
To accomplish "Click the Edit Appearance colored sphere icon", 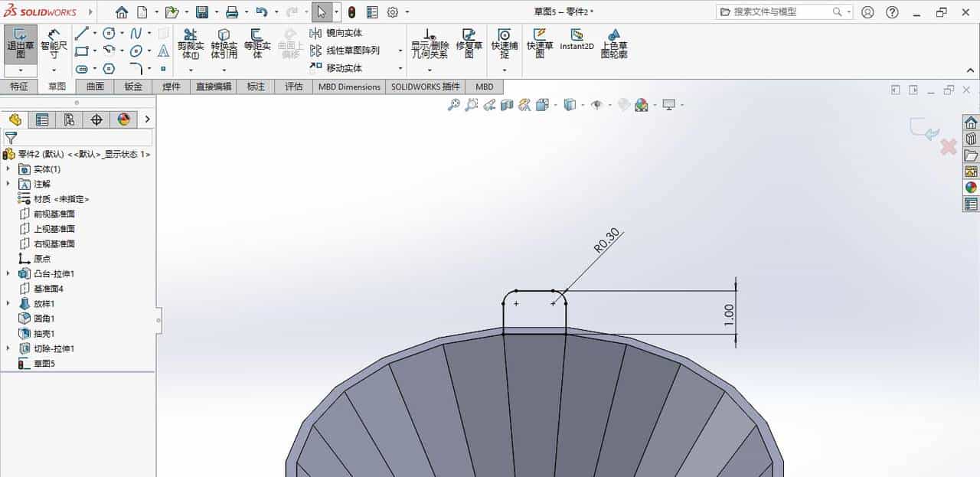I will (x=642, y=105).
